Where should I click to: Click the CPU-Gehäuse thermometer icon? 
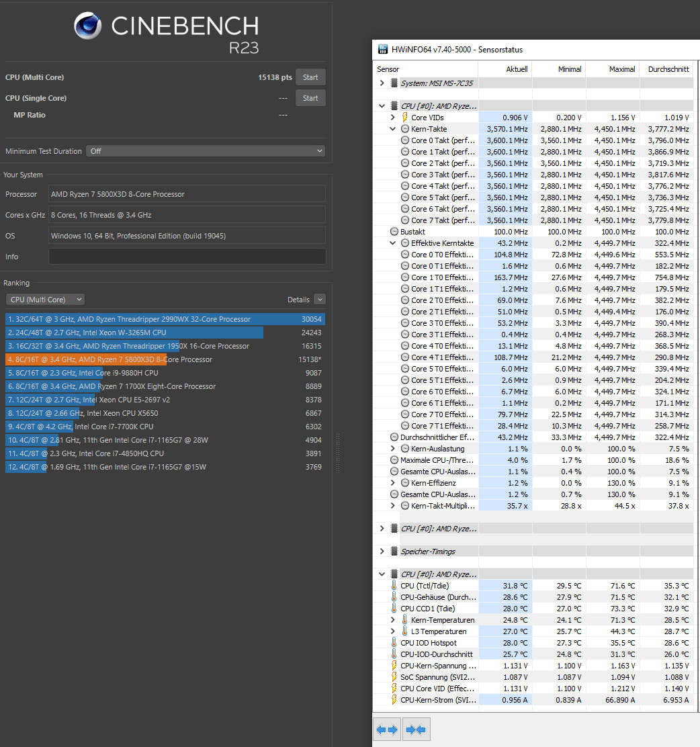[x=394, y=597]
